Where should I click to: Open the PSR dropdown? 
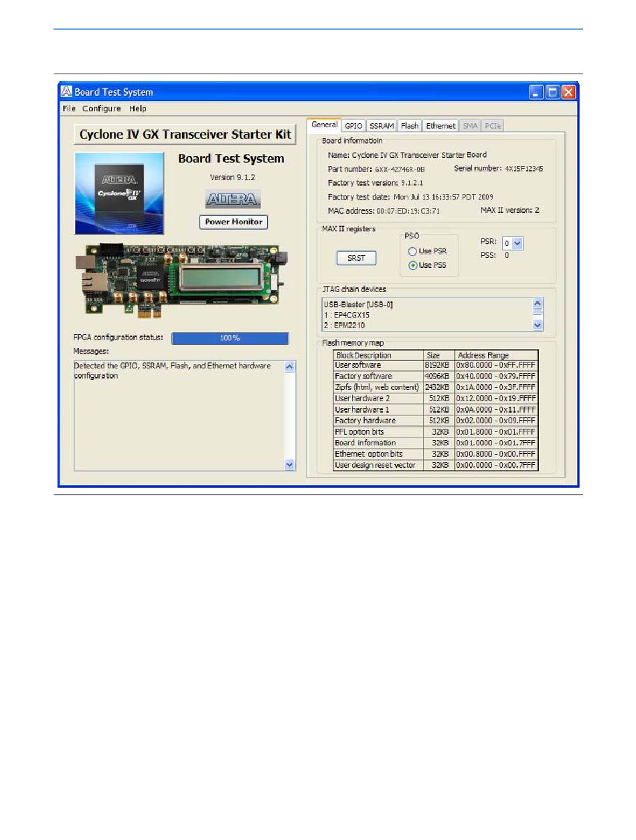518,244
